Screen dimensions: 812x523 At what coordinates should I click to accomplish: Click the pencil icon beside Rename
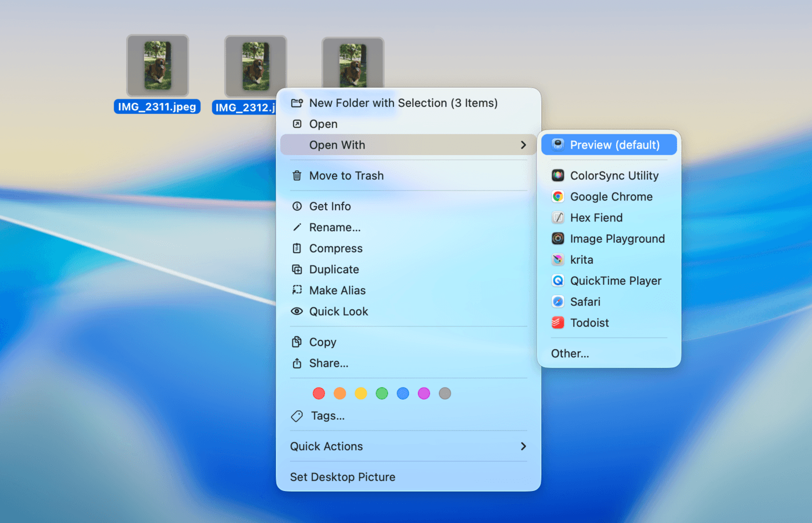[297, 227]
